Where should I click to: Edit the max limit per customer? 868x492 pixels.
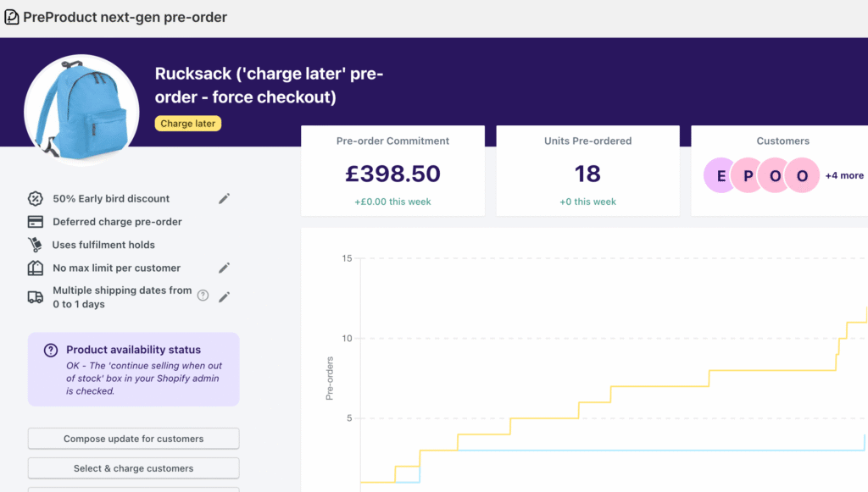pyautogui.click(x=224, y=268)
